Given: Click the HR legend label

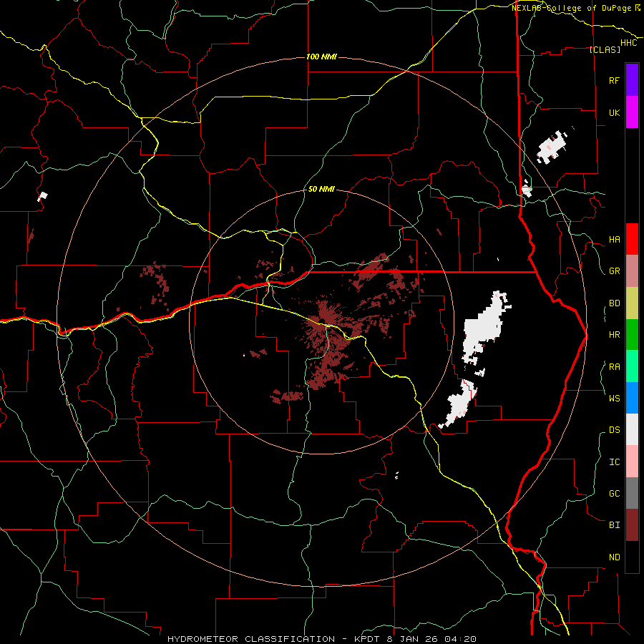Looking at the screenshot, I should [614, 335].
